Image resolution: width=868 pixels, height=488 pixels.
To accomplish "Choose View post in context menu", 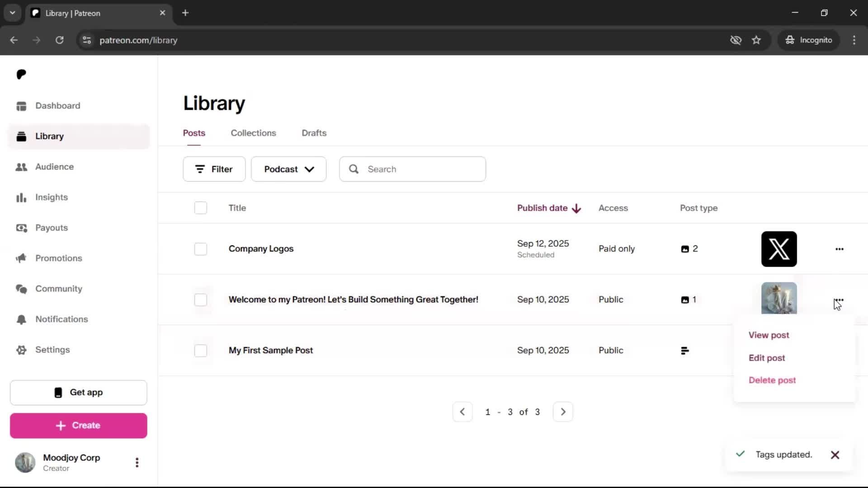I will tap(769, 335).
